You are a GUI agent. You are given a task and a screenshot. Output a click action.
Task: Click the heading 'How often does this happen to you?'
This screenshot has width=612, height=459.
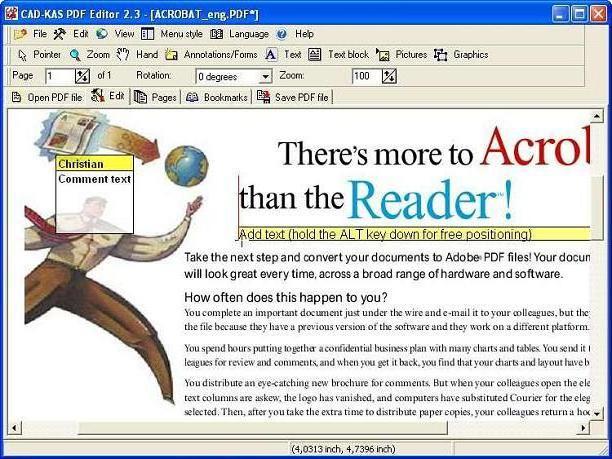pos(286,297)
